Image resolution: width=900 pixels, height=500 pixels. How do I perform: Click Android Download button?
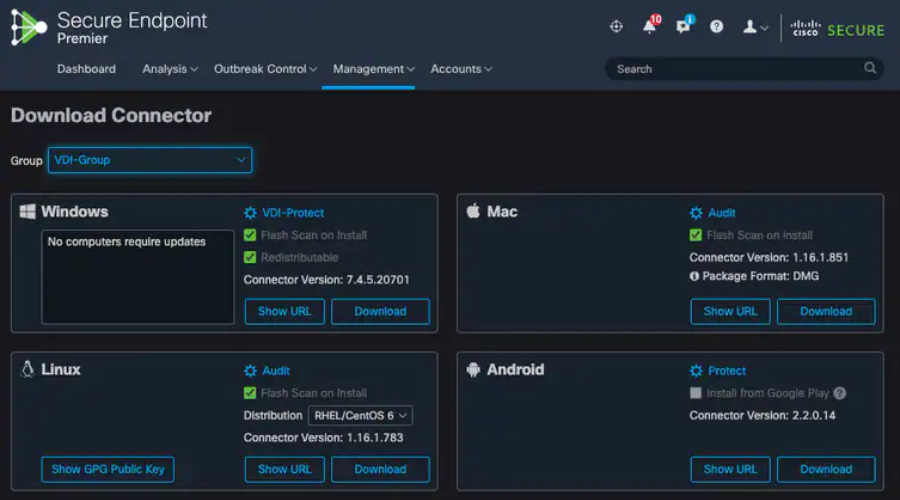pyautogui.click(x=826, y=469)
